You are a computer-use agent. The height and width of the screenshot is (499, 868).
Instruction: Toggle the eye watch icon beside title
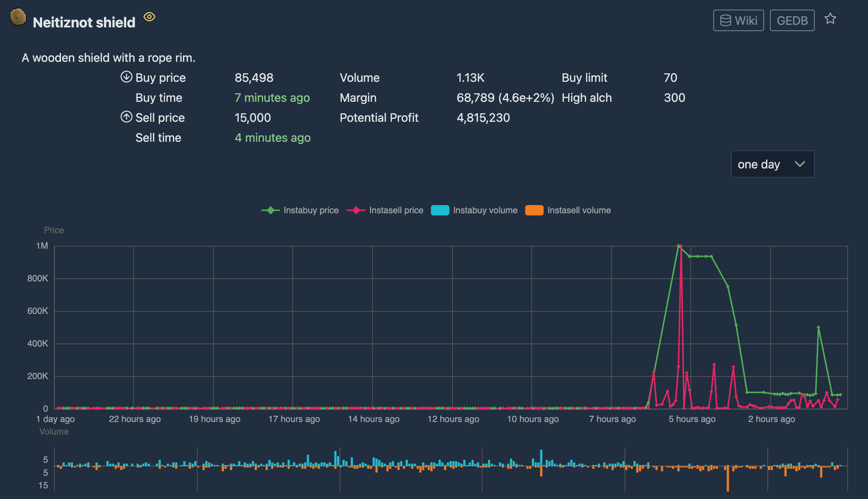(x=149, y=17)
